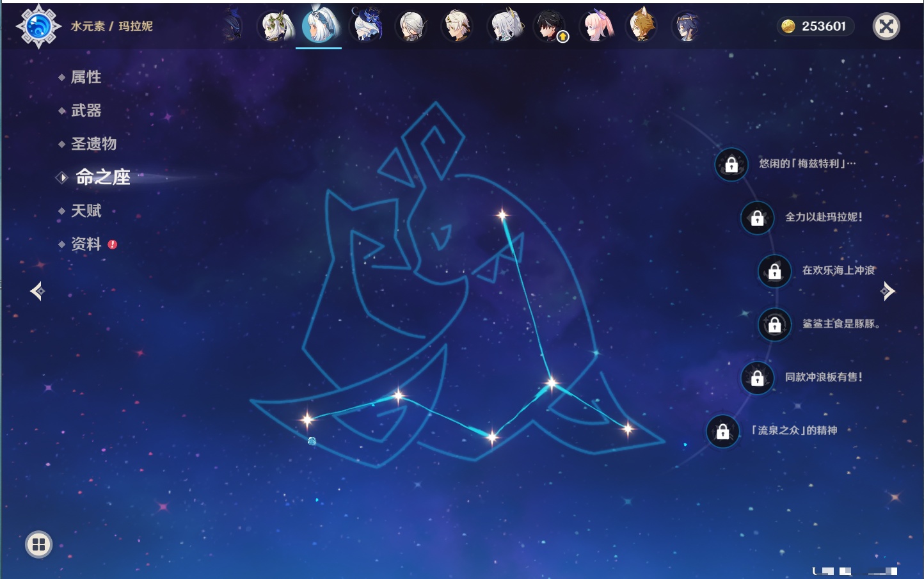The height and width of the screenshot is (579, 924).
Task: Open locked constellation 全力以赴玛拉妮!
Action: click(758, 218)
